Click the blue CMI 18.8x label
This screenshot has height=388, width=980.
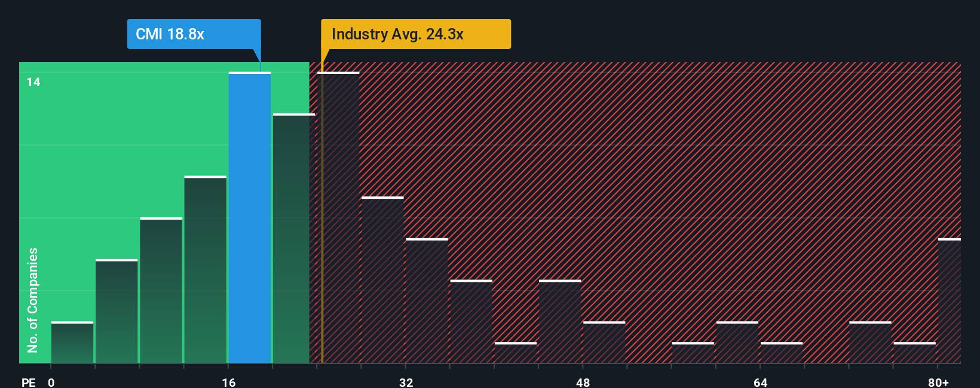tap(194, 34)
